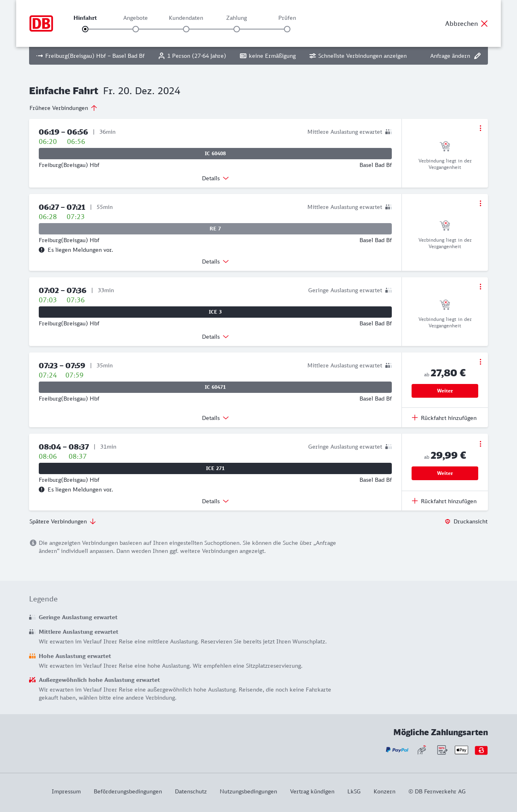This screenshot has width=517, height=812.
Task: Expand Details for IC 60471 connection
Action: click(x=215, y=418)
